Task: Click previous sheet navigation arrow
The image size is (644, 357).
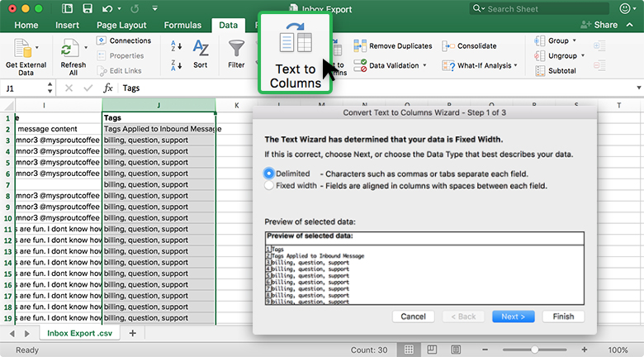Action: (12, 333)
